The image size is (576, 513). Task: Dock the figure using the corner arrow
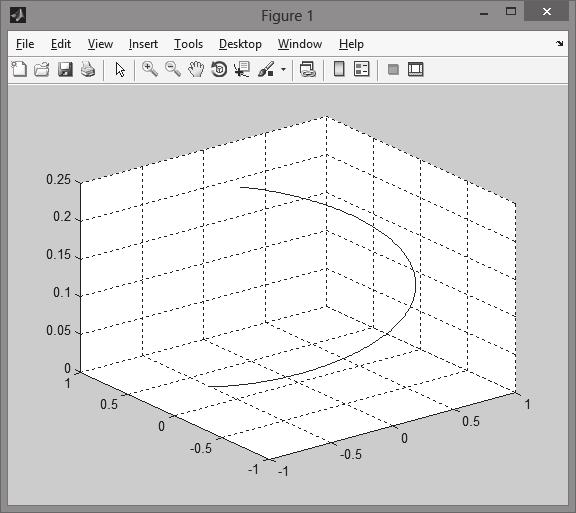[x=559, y=43]
